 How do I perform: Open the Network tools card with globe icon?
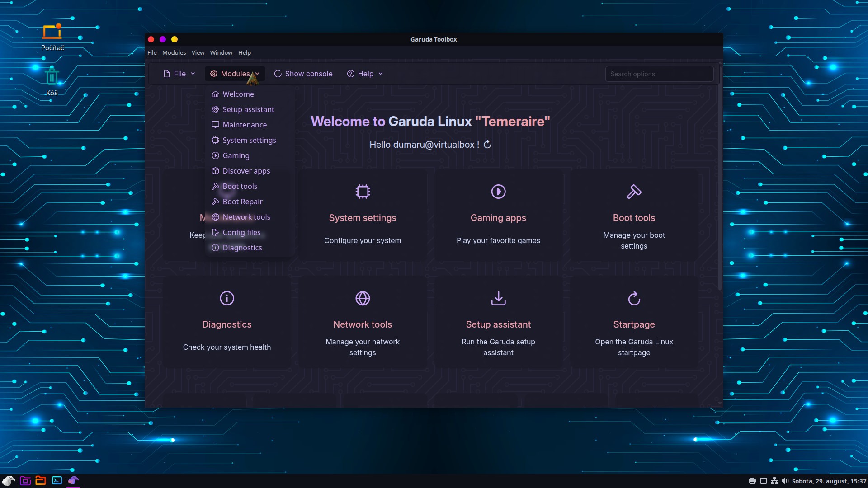[x=363, y=321]
